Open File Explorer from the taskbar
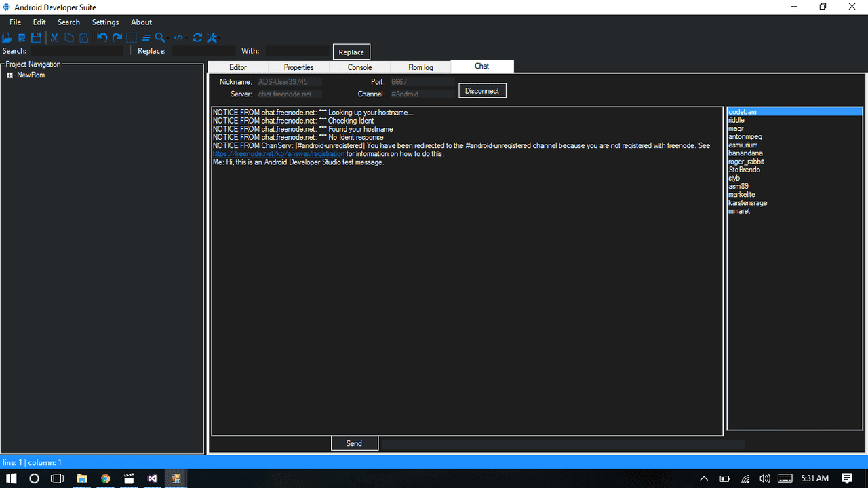 pyautogui.click(x=81, y=478)
